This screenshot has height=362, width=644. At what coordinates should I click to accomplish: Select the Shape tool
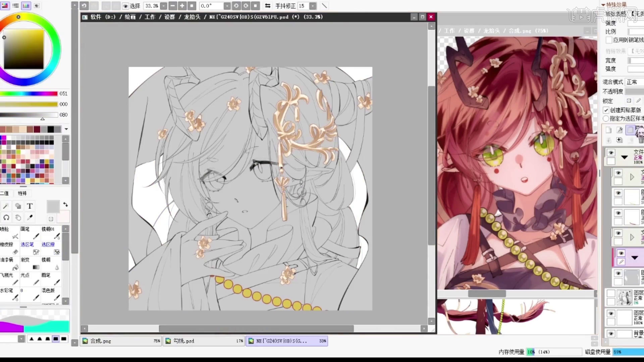[18, 206]
